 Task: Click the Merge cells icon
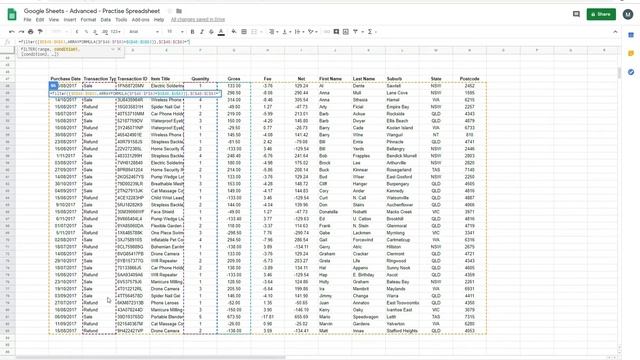pos(254,32)
